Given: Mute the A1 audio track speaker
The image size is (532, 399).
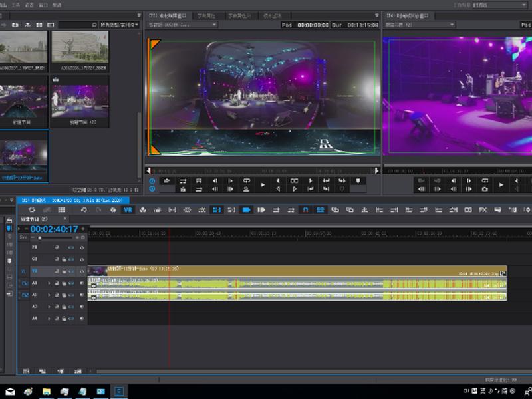Looking at the screenshot, I should pos(82,283).
